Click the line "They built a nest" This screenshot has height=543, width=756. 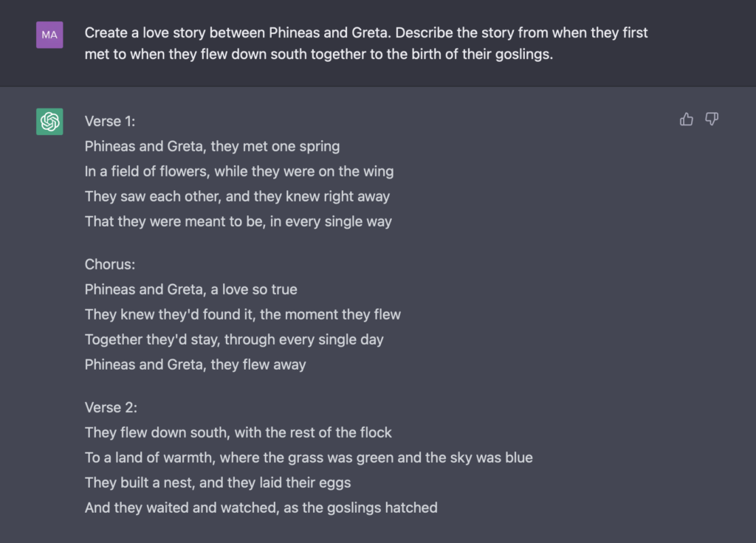click(217, 483)
